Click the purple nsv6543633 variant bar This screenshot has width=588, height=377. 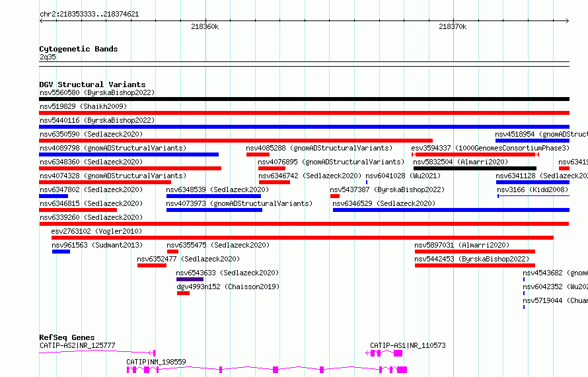190,279
